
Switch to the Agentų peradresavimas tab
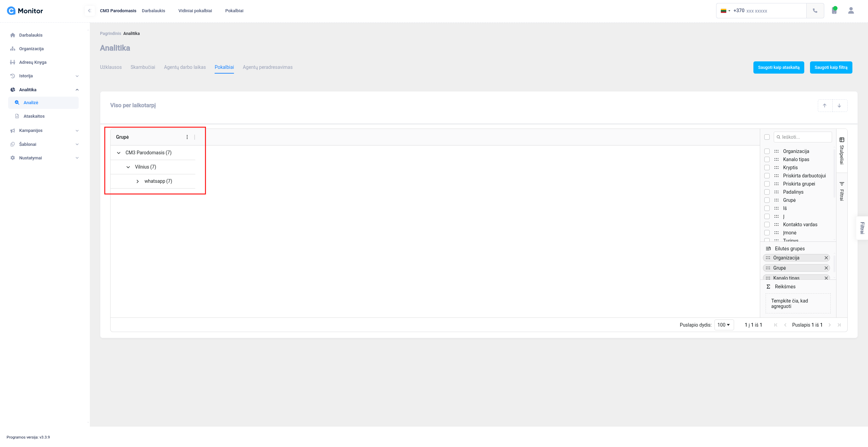click(x=268, y=67)
